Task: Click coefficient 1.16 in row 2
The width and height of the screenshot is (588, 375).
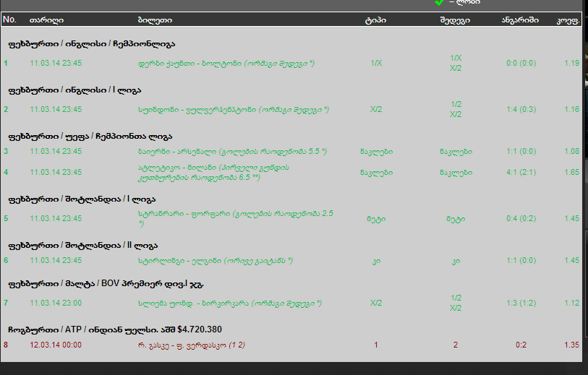Action: click(x=572, y=109)
